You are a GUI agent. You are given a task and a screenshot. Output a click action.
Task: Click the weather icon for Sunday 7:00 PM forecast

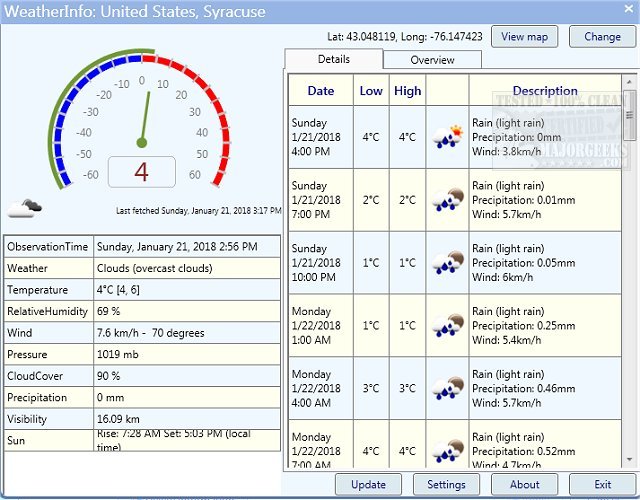(x=448, y=200)
